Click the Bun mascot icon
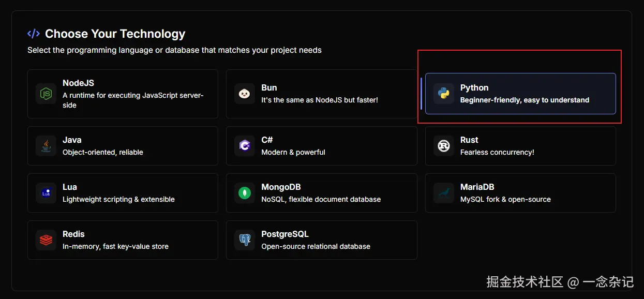This screenshot has width=644, height=299. tap(245, 94)
